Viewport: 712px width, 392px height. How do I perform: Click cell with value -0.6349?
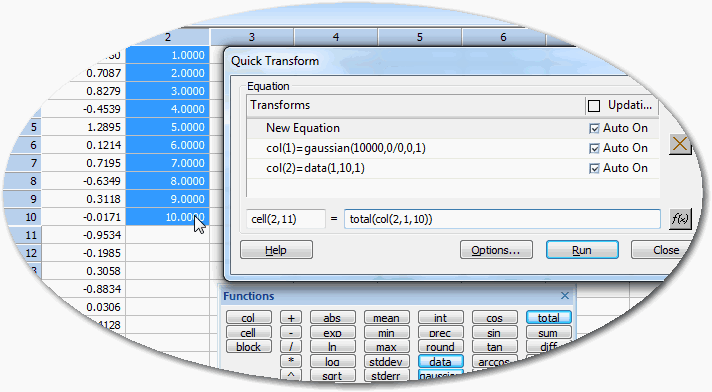84,181
